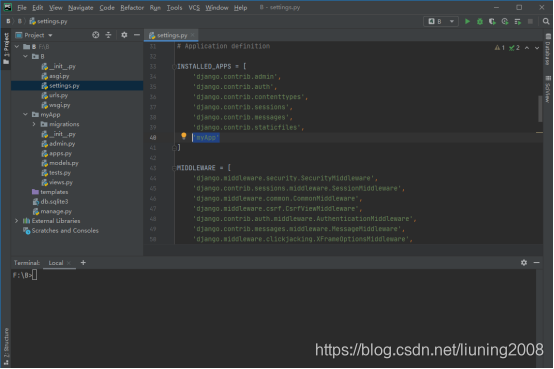Click the 'myApp' string on line 40
Viewport: 554px width, 369px height.
[206, 137]
